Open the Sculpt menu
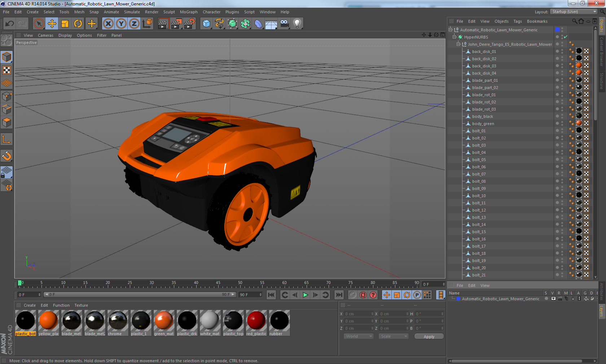Screen dimensions: 606x364 (169, 12)
